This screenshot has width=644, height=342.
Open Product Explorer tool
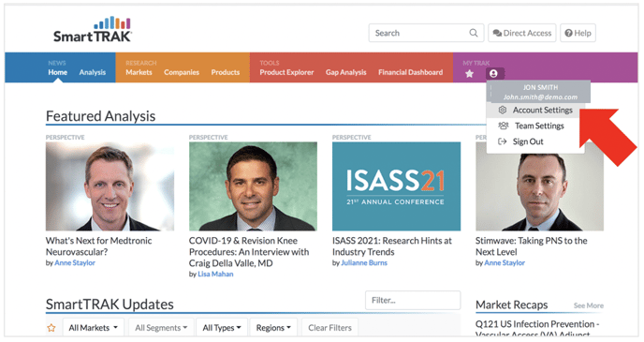(286, 72)
